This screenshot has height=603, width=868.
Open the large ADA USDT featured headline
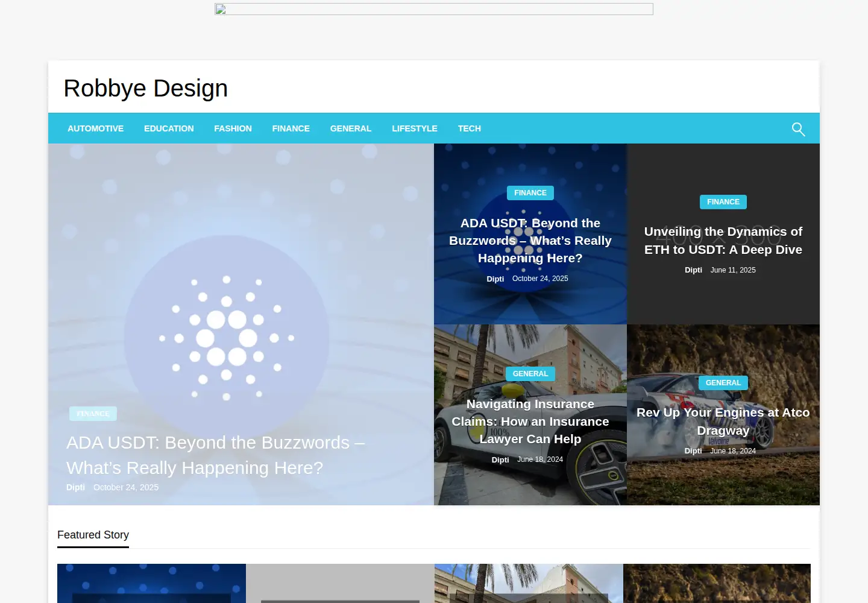point(216,455)
